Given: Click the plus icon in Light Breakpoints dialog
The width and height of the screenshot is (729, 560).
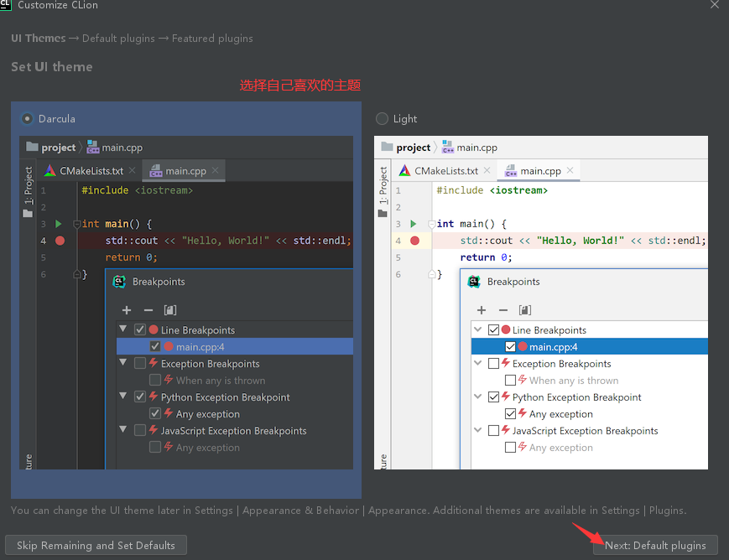Looking at the screenshot, I should coord(482,310).
